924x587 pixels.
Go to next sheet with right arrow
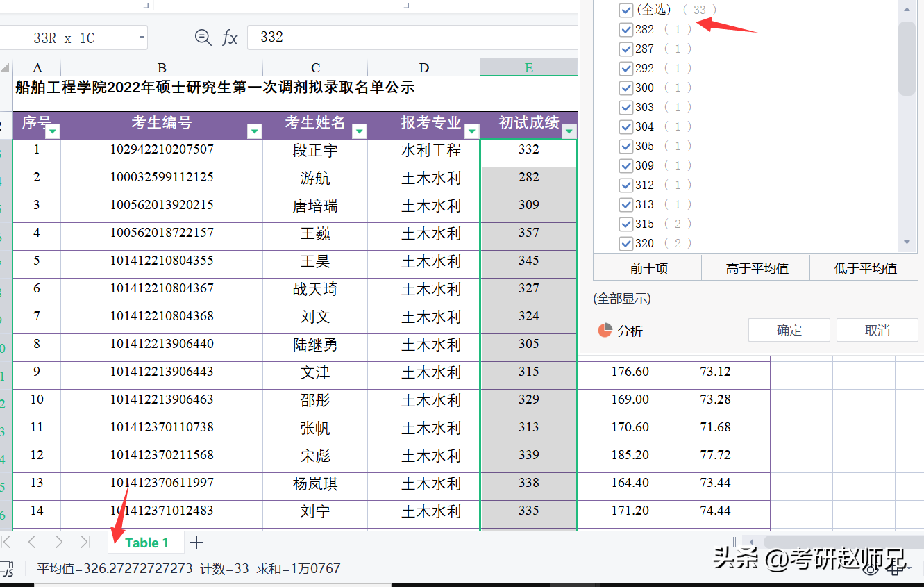pos(59,542)
